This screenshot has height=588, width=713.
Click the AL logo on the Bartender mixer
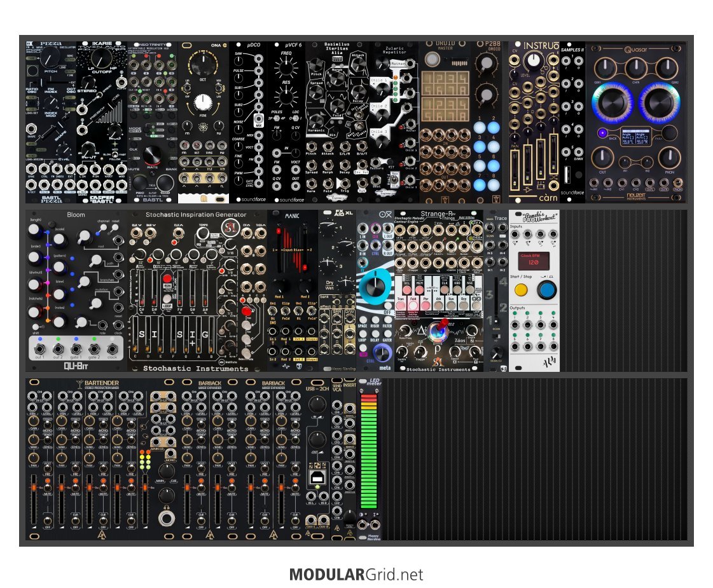coord(101,536)
